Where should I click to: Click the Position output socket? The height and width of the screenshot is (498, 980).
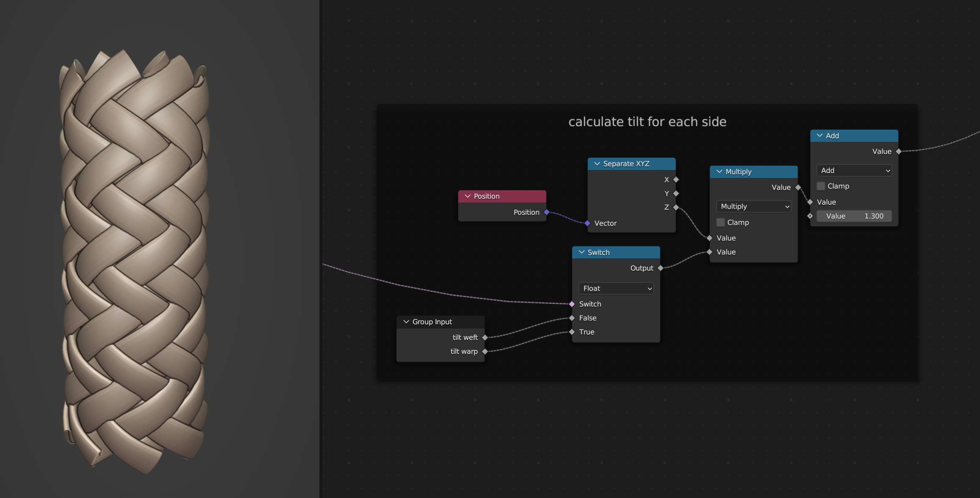[546, 212]
